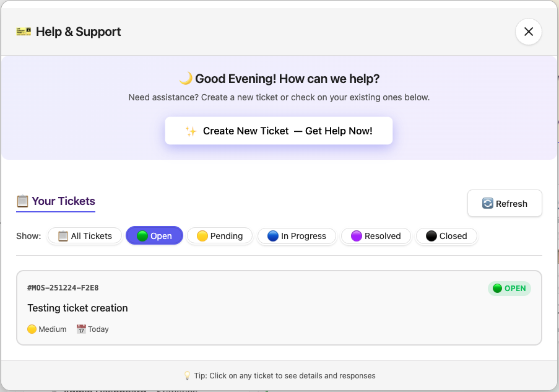Click the refresh arrows icon

(x=488, y=204)
